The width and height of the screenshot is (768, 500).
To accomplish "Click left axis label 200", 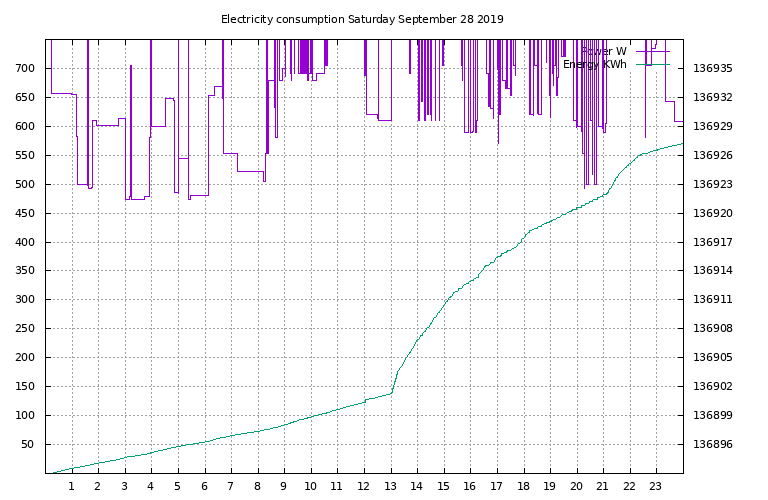I will (25, 357).
